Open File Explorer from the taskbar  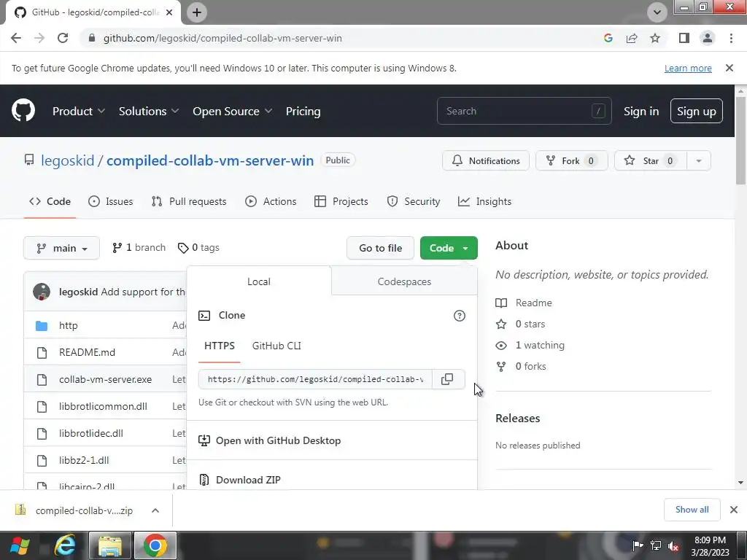[x=110, y=545]
